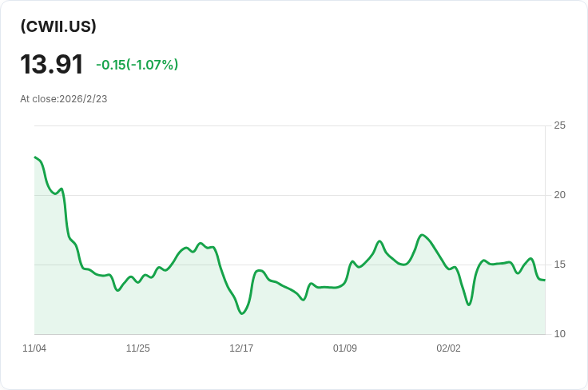Click the lowest trough of the line near 12/17
The height and width of the screenshot is (390, 588).
[241, 313]
